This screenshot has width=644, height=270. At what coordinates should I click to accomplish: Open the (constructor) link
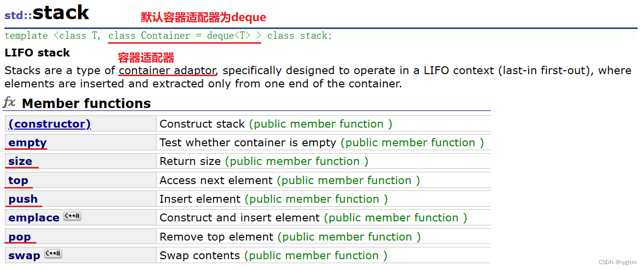pyautogui.click(x=50, y=124)
